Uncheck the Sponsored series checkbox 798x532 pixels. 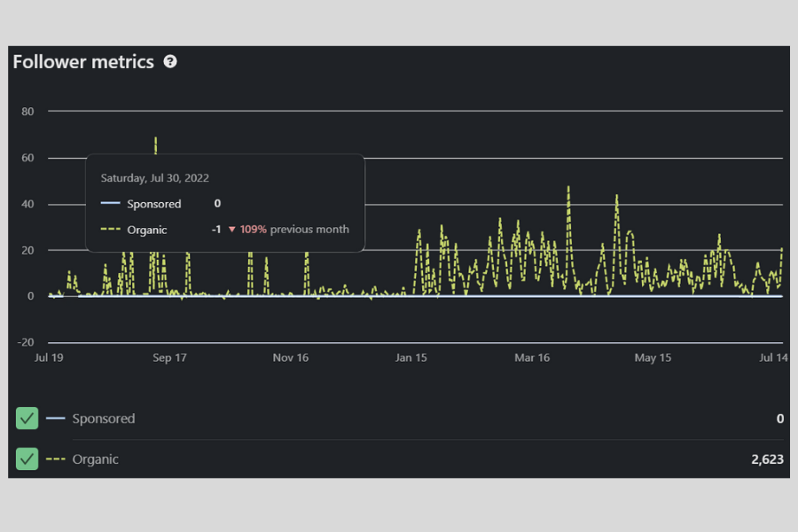point(27,419)
